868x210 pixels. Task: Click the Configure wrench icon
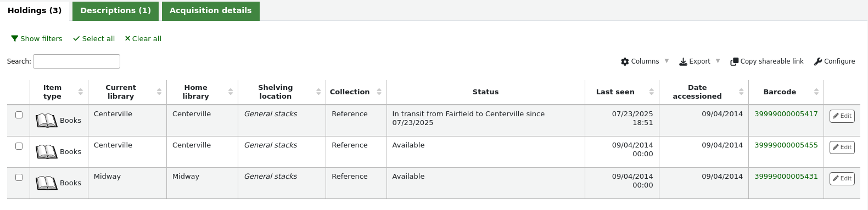(818, 61)
